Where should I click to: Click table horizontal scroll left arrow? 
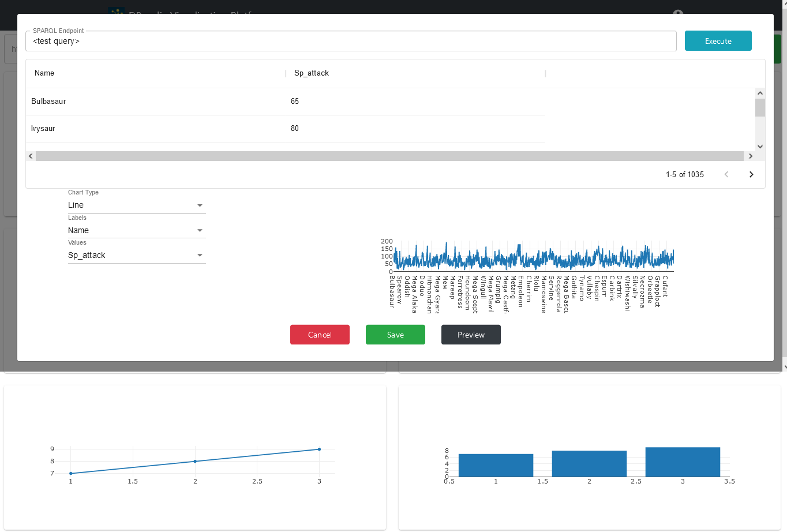point(31,156)
